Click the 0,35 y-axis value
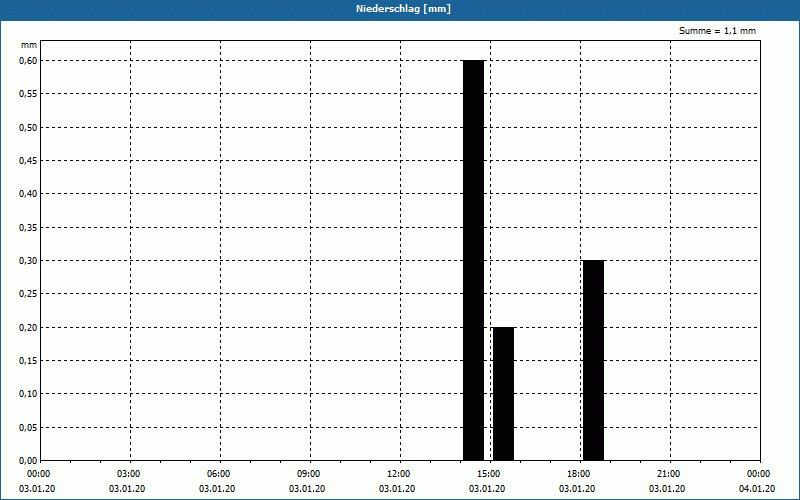 (x=28, y=228)
